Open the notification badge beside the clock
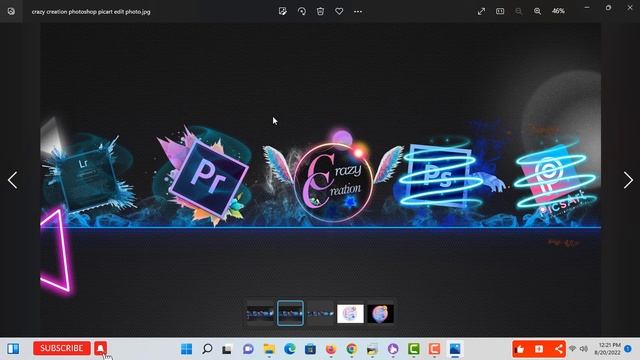Screen dimensions: 640x360 (x=628, y=349)
